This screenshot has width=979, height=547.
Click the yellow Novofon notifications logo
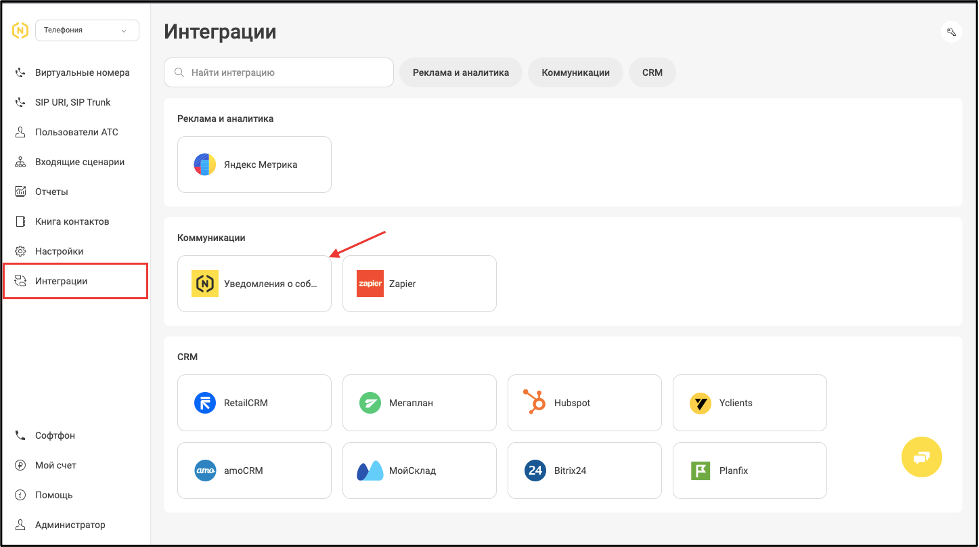click(205, 283)
